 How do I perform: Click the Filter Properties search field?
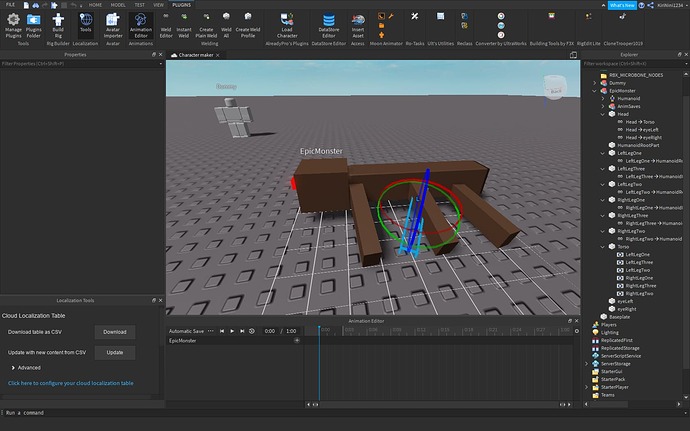click(82, 63)
